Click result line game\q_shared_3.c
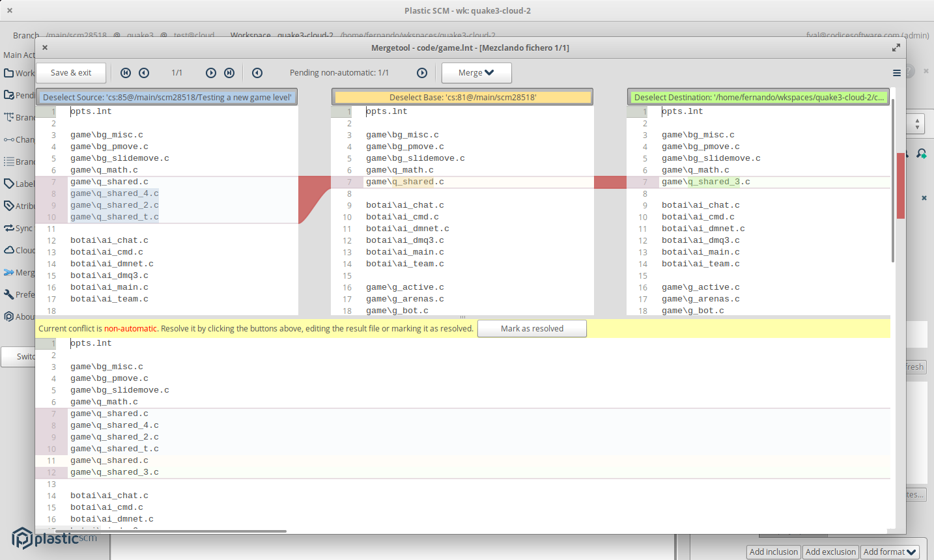Viewport: 934px width, 560px height. click(x=115, y=472)
